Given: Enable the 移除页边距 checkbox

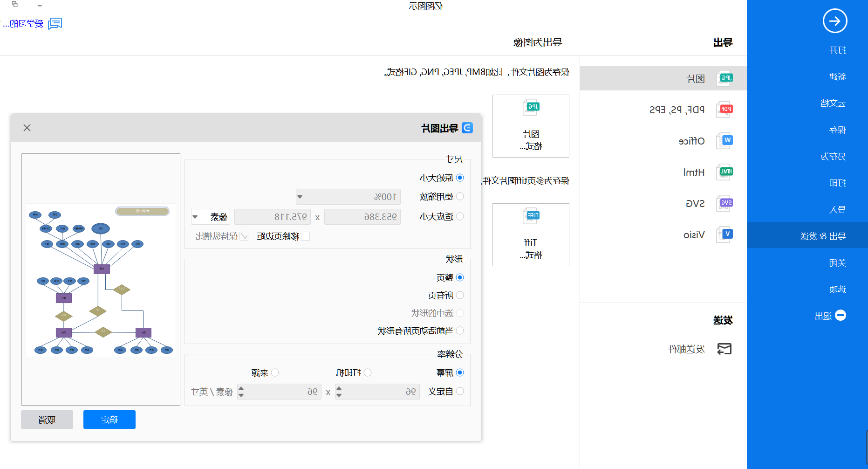Looking at the screenshot, I should pos(306,236).
